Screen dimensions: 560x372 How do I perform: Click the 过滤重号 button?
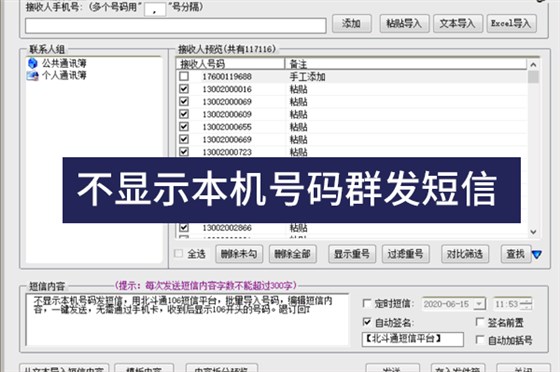click(x=405, y=254)
